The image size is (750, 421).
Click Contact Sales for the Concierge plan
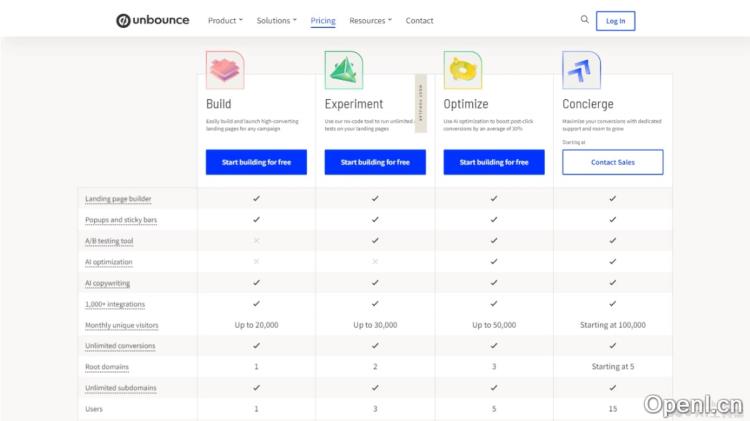(x=612, y=162)
